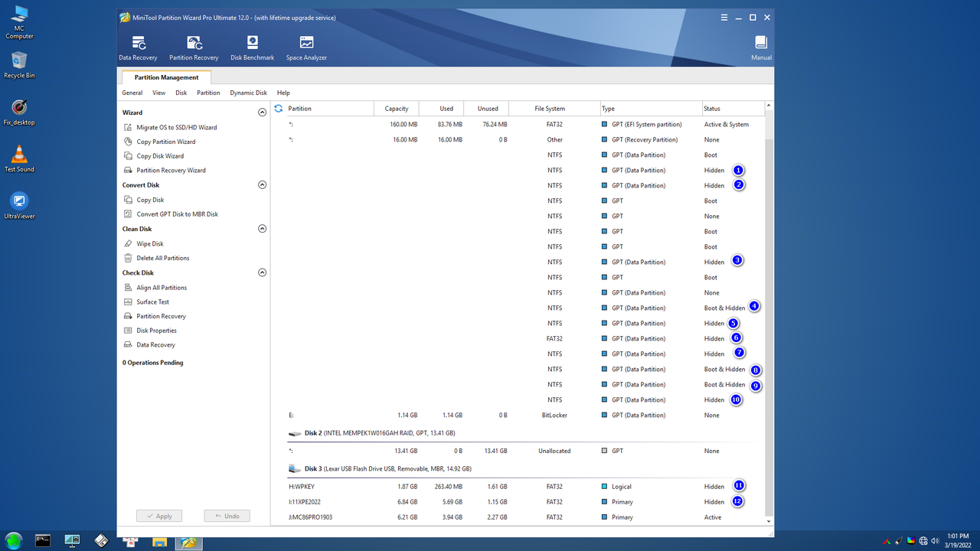Viewport: 980px width, 551px height.
Task: Select the Partition Management tab
Action: tap(166, 77)
